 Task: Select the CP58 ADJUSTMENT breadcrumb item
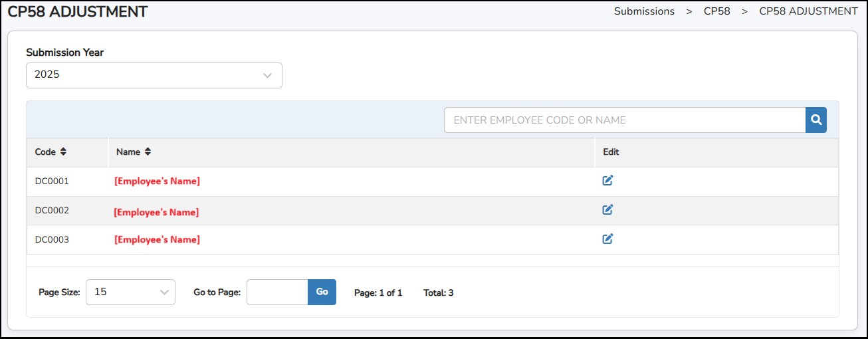808,11
